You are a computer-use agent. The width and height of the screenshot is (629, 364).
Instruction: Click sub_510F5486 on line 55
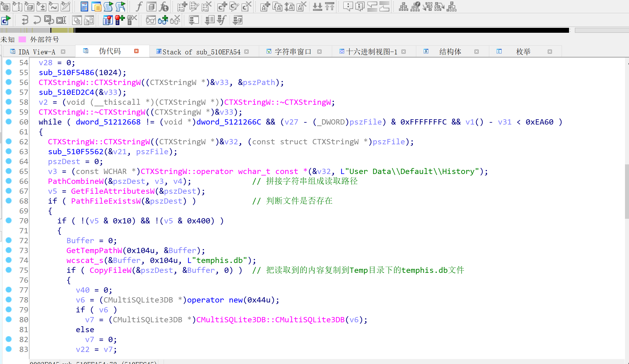coord(66,73)
